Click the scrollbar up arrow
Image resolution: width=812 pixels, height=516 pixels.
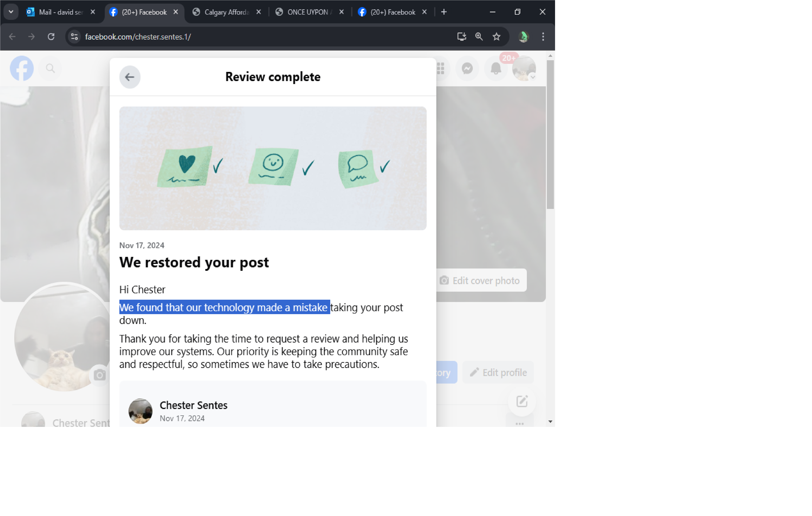550,56
